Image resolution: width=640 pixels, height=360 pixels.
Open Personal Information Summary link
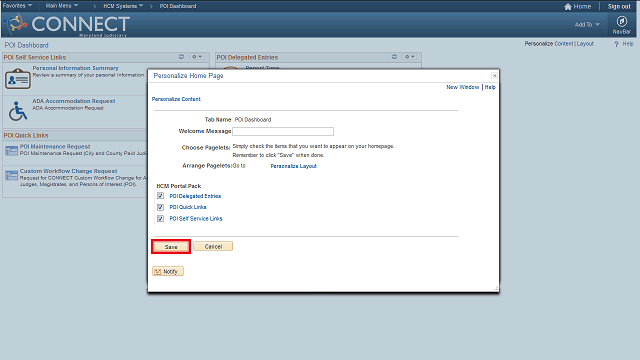76,68
